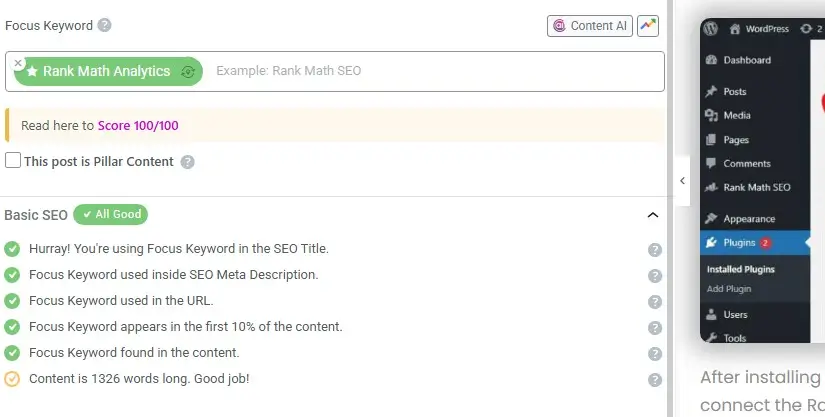The image size is (825, 417).
Task: Open help for Meta Description keyword check
Action: point(655,276)
